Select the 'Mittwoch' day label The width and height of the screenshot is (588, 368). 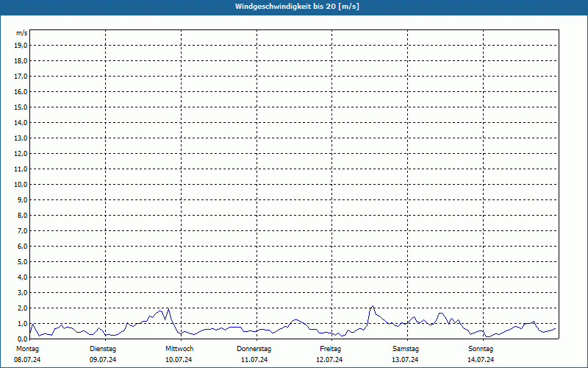coord(179,349)
